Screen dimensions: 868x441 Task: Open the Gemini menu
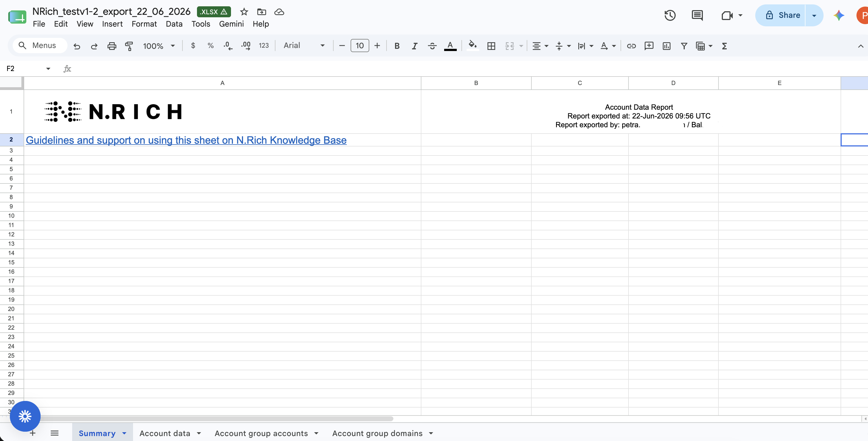point(231,24)
